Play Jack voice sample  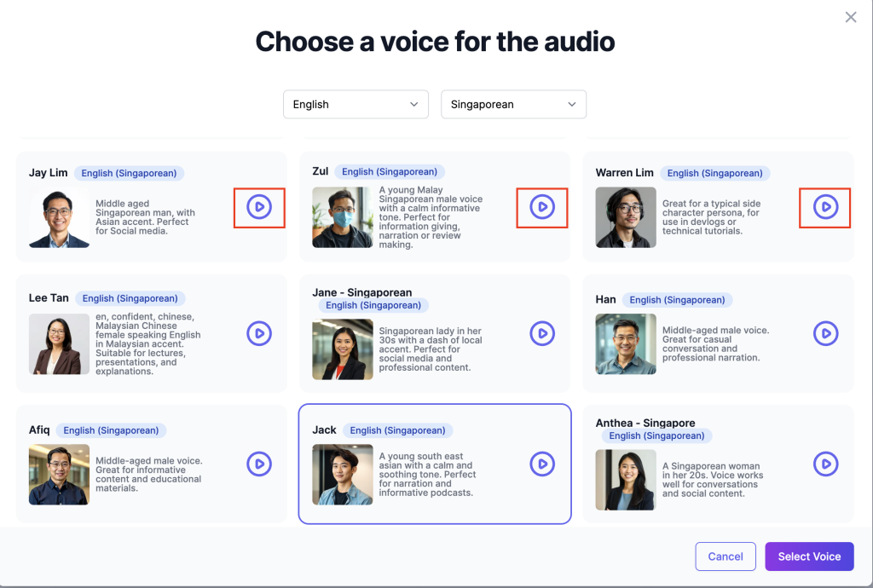542,464
